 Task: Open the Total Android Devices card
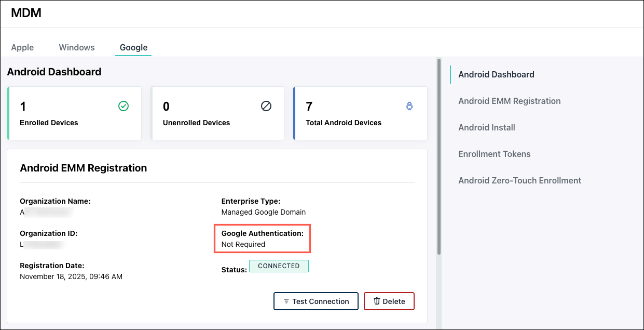click(360, 113)
